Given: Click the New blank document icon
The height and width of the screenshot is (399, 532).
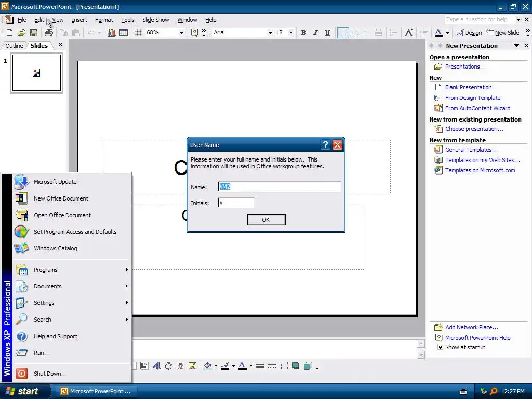Looking at the screenshot, I should coord(9,33).
